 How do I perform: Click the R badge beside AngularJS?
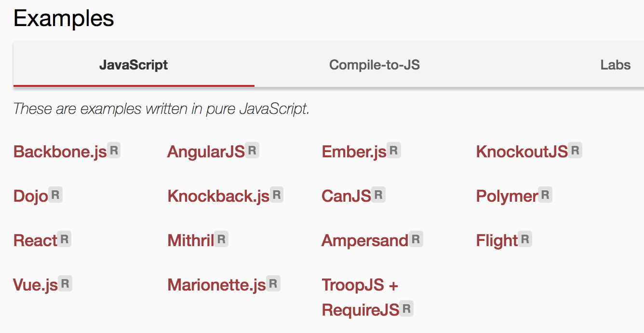coord(253,150)
